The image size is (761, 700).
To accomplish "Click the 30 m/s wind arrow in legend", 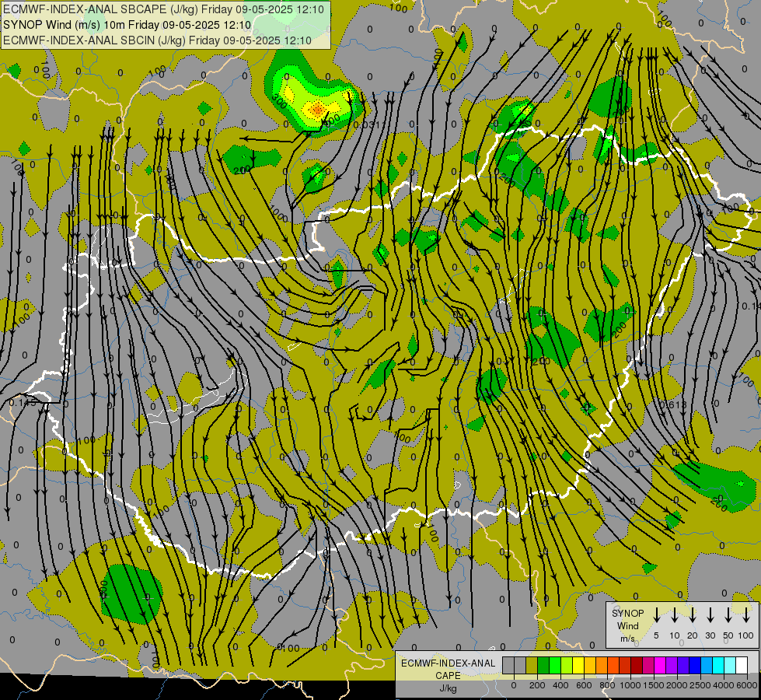I will [x=710, y=615].
